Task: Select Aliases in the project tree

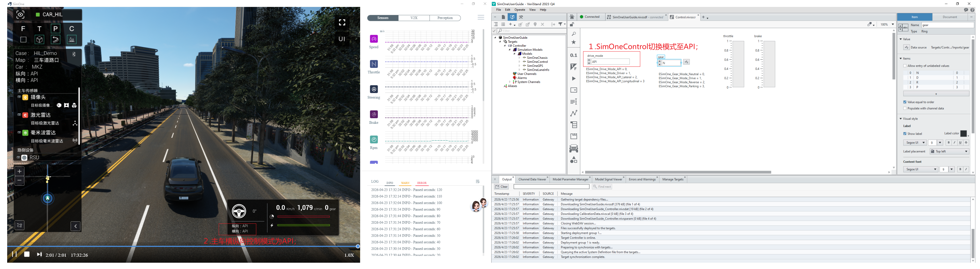Action: coord(512,86)
